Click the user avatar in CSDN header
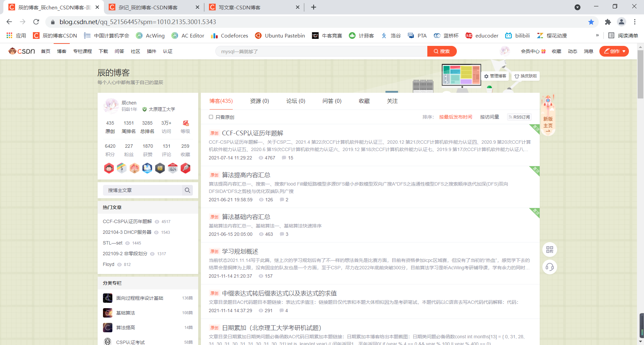Screen dimensions: 644x345 (504, 51)
